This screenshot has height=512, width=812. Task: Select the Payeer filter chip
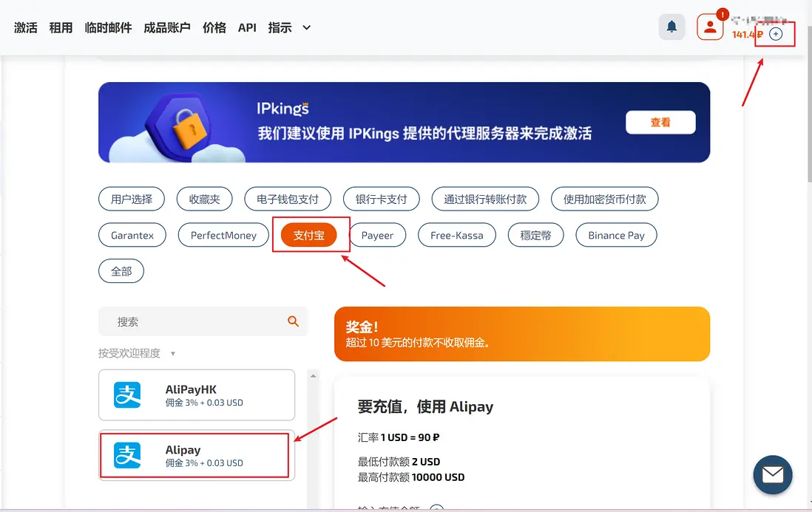tap(377, 235)
